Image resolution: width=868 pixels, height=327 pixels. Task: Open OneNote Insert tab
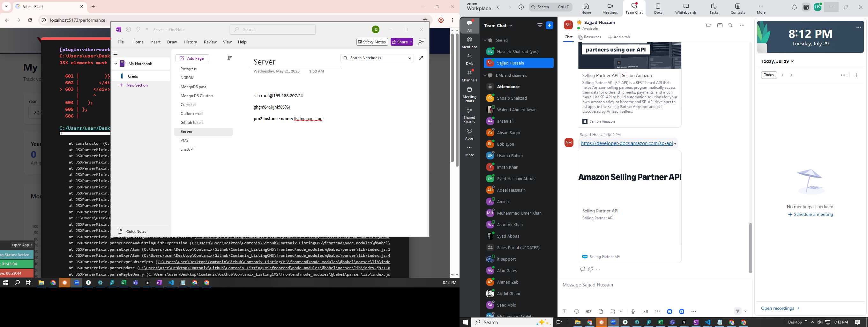155,42
